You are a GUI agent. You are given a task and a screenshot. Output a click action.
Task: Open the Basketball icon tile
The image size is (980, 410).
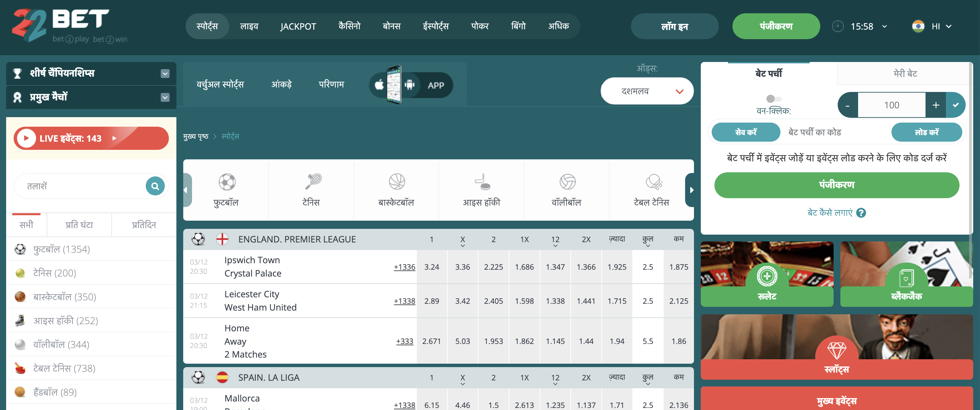(397, 182)
